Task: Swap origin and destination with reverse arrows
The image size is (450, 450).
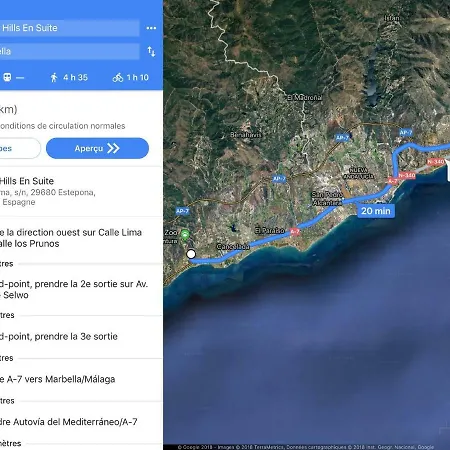Action: 151,51
